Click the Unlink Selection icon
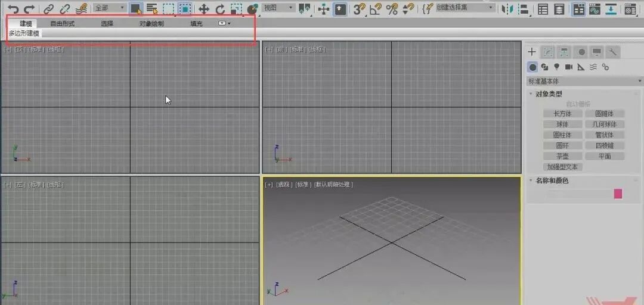644x305 pixels. (65, 8)
